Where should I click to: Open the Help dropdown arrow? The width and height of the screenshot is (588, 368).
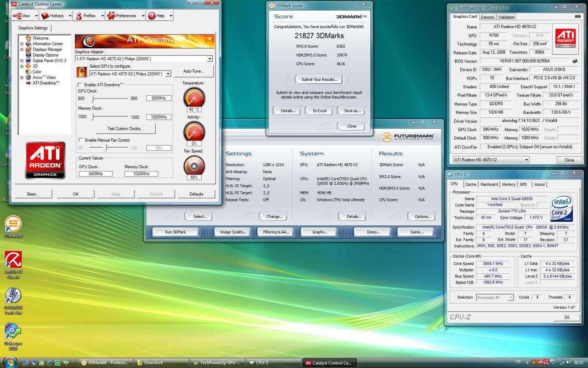tap(171, 16)
